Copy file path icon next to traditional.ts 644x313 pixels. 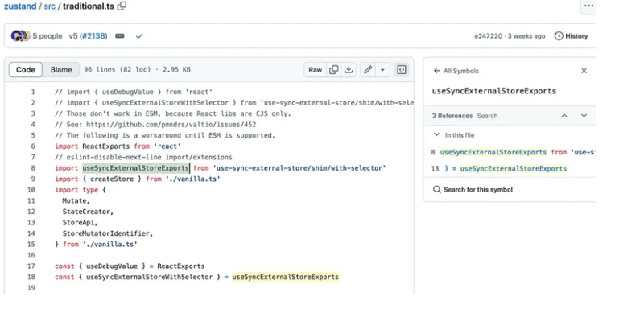tap(122, 6)
